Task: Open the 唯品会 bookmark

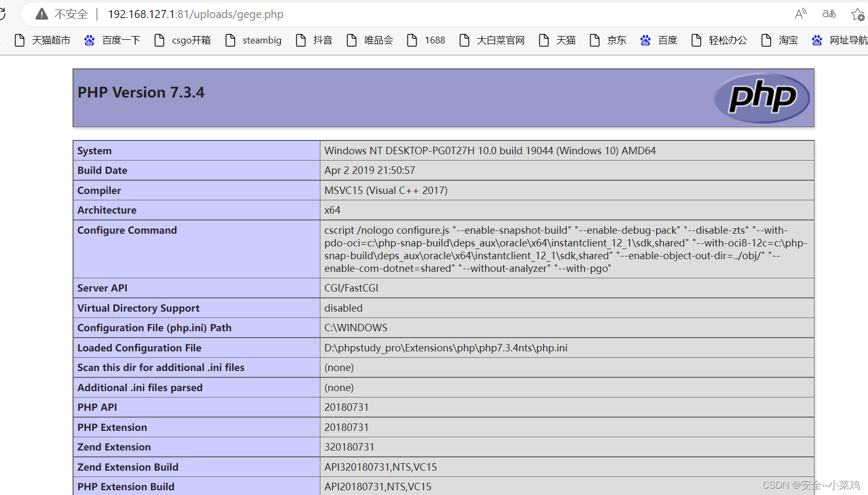Action: [x=370, y=40]
